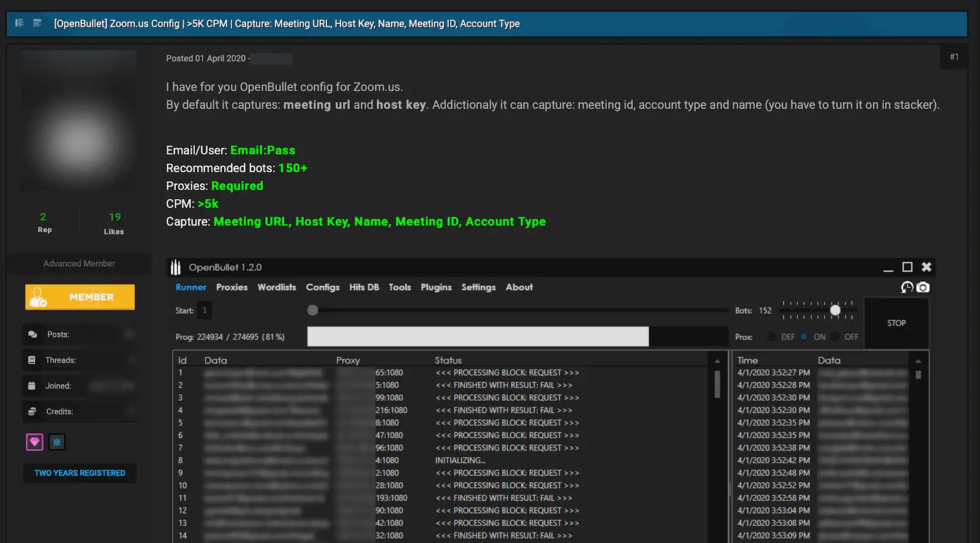Click the camera screenshot icon in OpenBullet
The image size is (980, 543).
click(x=923, y=287)
